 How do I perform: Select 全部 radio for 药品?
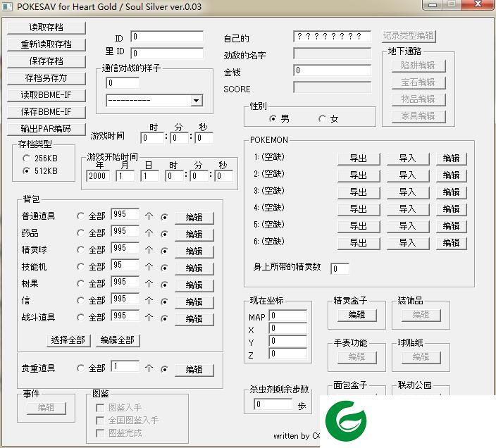(80, 233)
